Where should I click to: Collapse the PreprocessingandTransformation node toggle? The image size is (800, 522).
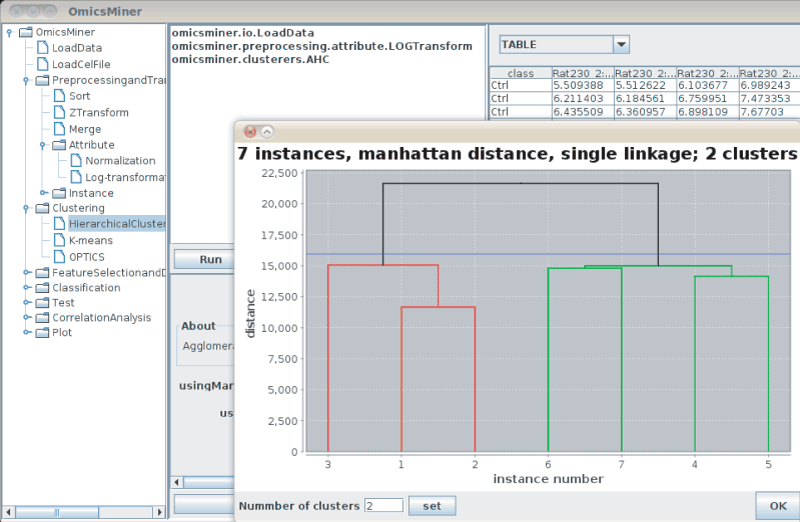26,81
